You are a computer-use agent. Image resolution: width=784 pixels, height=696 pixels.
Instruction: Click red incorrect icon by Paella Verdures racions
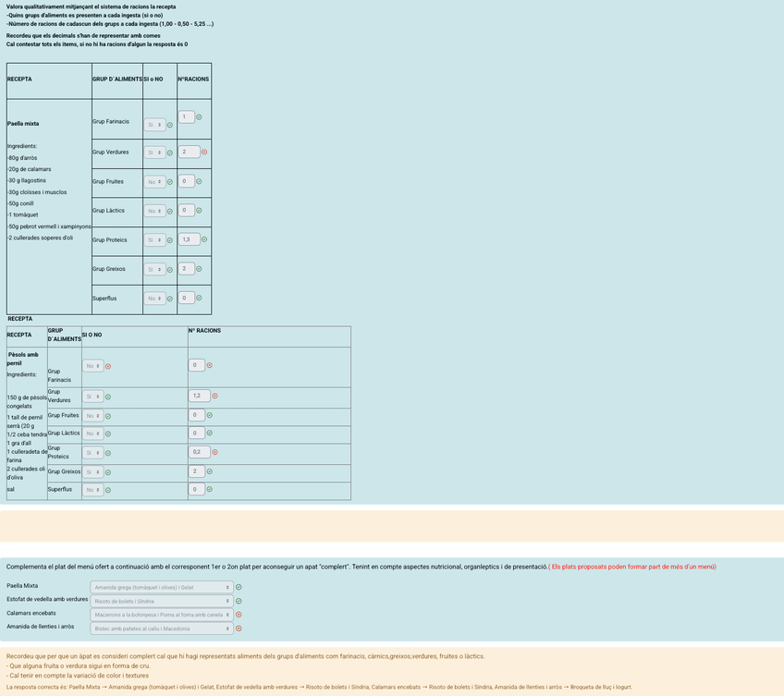(204, 152)
